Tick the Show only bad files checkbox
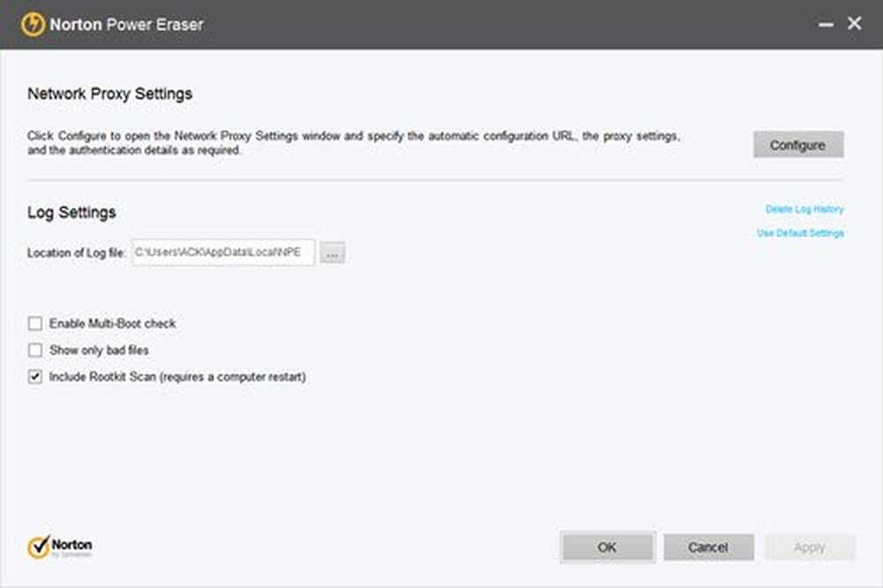 coord(35,351)
